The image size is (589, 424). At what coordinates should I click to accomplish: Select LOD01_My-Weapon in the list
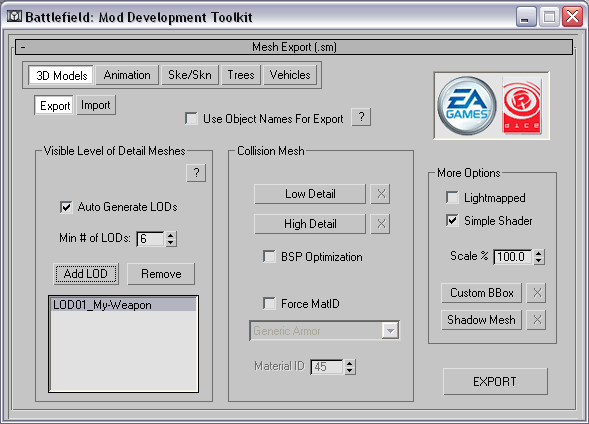pyautogui.click(x=123, y=305)
